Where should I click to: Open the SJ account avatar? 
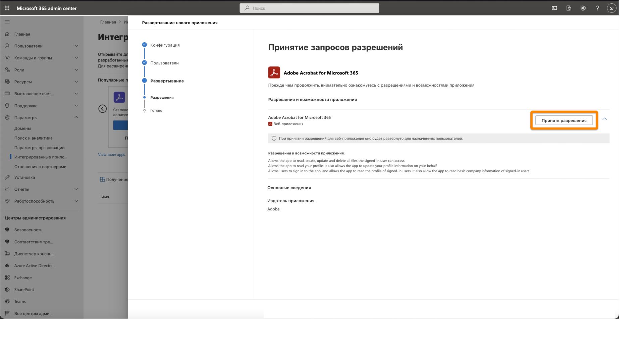point(611,8)
